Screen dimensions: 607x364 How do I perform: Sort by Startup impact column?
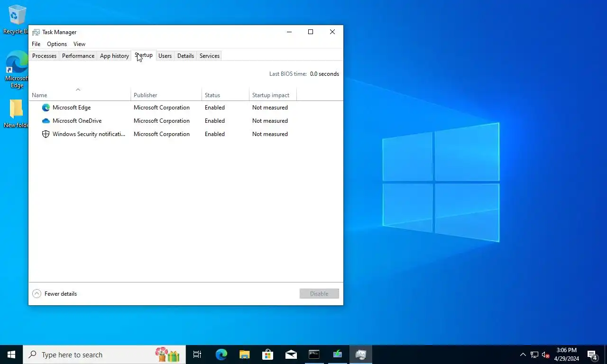click(x=273, y=95)
